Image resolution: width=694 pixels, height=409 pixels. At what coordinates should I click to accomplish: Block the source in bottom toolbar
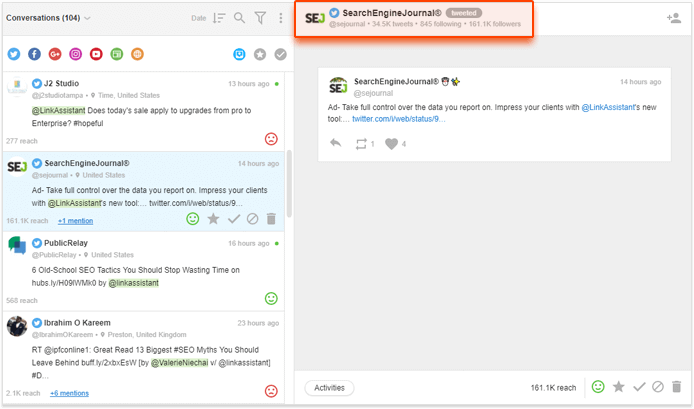658,387
